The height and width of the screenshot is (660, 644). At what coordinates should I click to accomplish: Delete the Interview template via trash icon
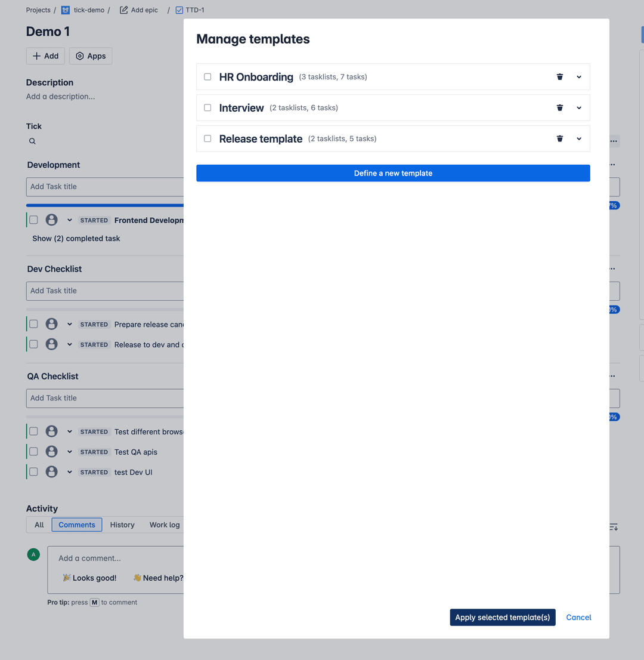pyautogui.click(x=559, y=108)
